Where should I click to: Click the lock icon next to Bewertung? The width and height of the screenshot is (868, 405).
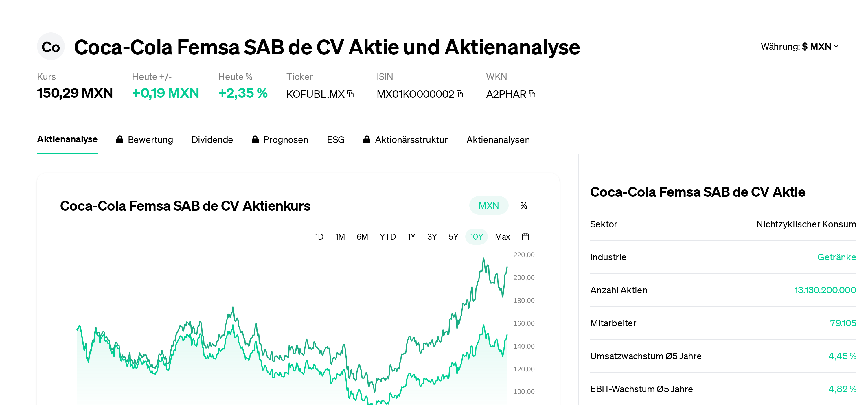tap(119, 139)
